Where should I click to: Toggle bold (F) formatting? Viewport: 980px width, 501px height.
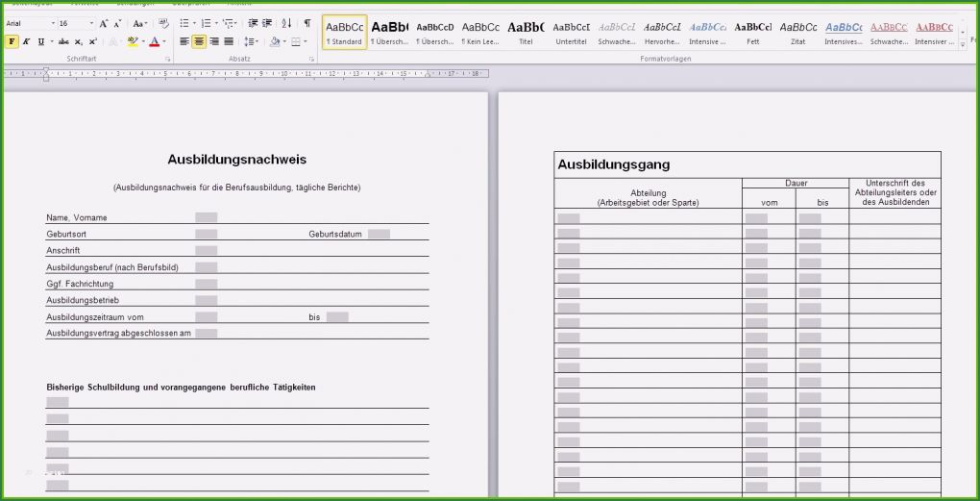click(12, 41)
